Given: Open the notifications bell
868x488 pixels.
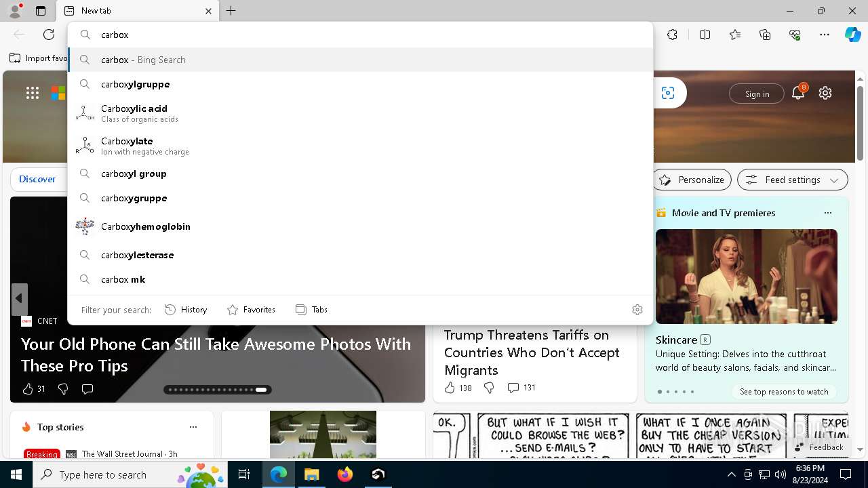Looking at the screenshot, I should click(x=798, y=93).
